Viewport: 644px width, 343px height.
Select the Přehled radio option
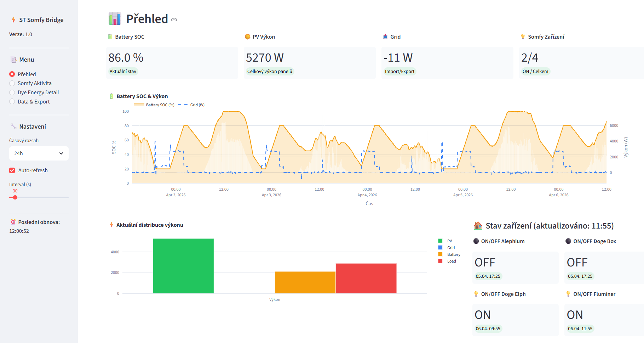point(12,74)
